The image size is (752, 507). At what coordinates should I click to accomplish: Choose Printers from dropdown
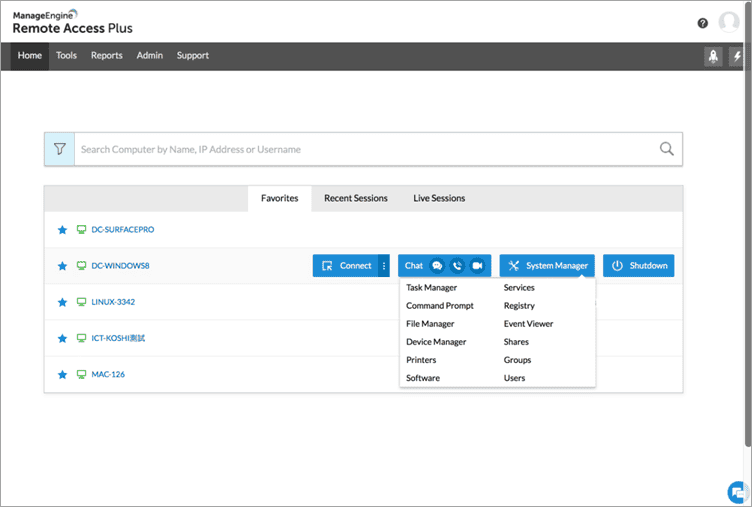[x=421, y=360]
